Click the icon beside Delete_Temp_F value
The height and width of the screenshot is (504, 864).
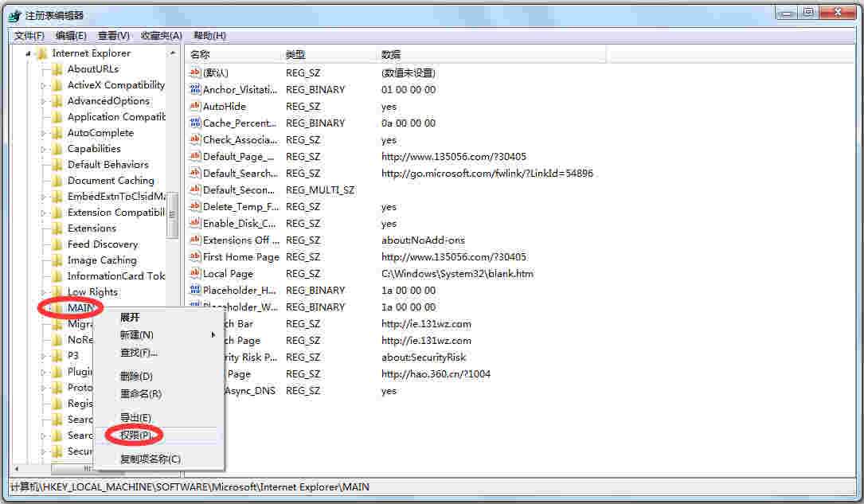[x=194, y=206]
